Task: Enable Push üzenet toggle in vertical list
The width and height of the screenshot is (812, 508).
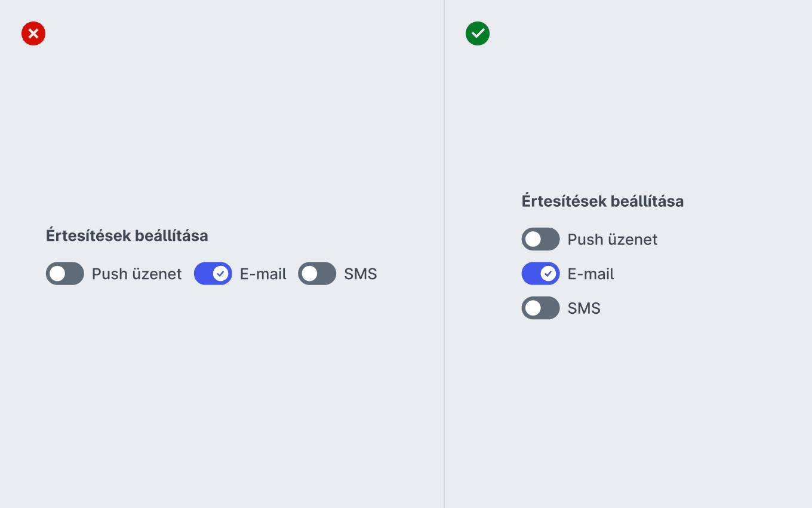Action: click(x=541, y=239)
